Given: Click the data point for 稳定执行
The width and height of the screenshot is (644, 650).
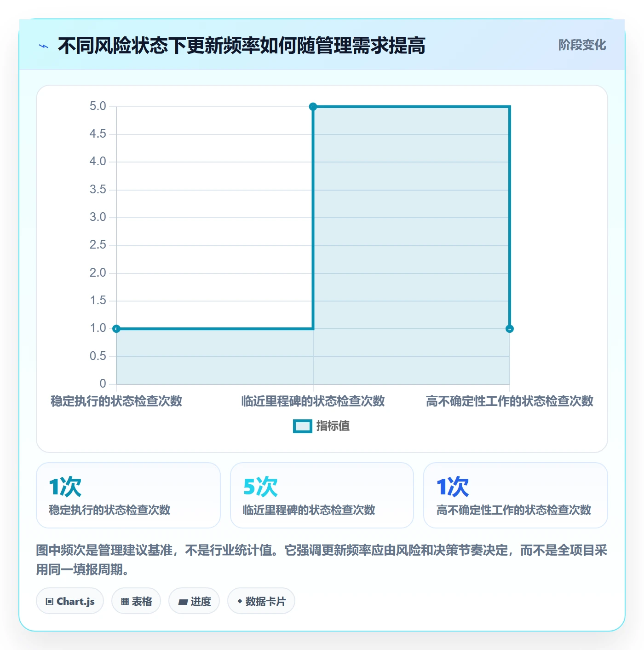Looking at the screenshot, I should [x=116, y=329].
